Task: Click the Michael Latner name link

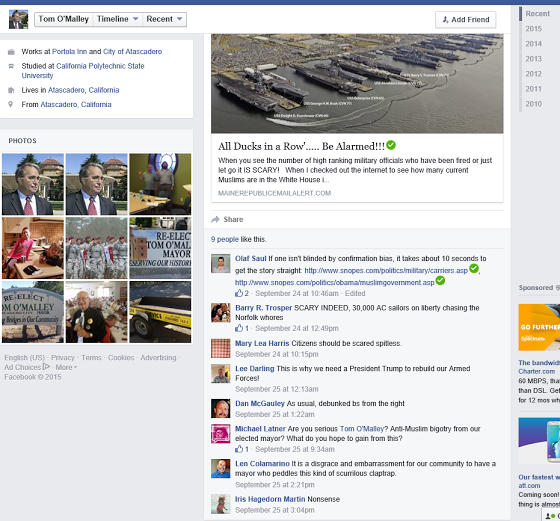Action: coord(260,429)
